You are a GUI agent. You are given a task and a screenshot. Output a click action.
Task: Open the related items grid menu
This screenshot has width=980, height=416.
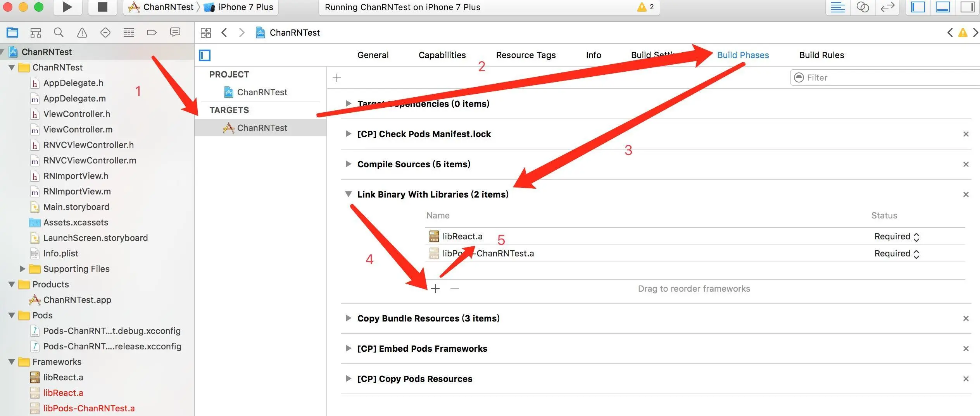pyautogui.click(x=206, y=33)
